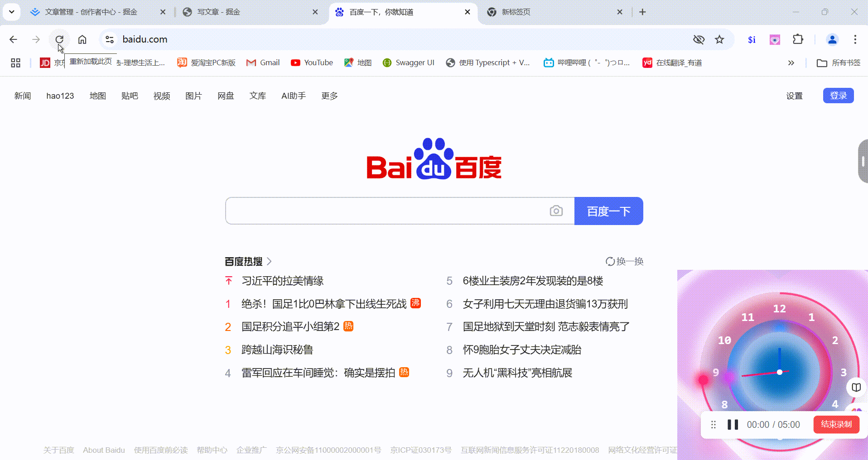Grab the recording bar drag handle
This screenshot has width=868, height=460.
(714, 425)
